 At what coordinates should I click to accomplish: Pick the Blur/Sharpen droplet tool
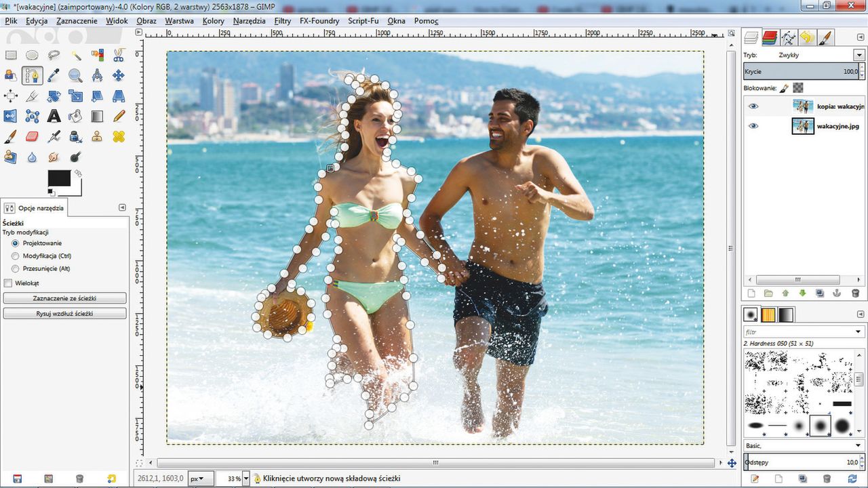tap(32, 157)
